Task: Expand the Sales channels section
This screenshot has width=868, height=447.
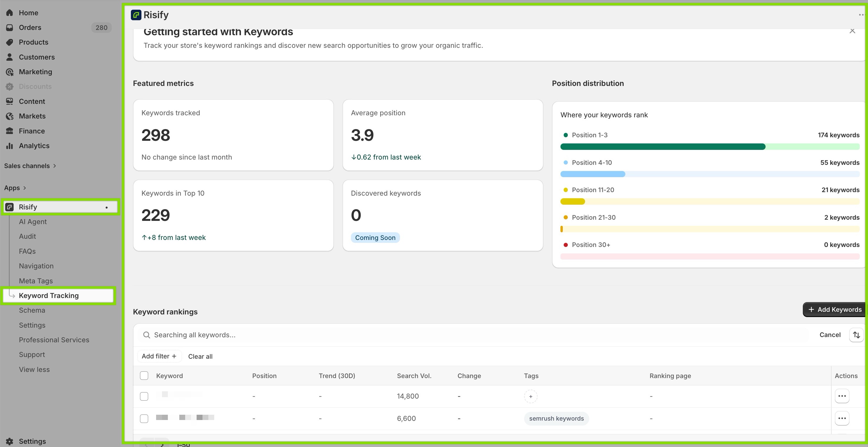Action: (x=30, y=166)
